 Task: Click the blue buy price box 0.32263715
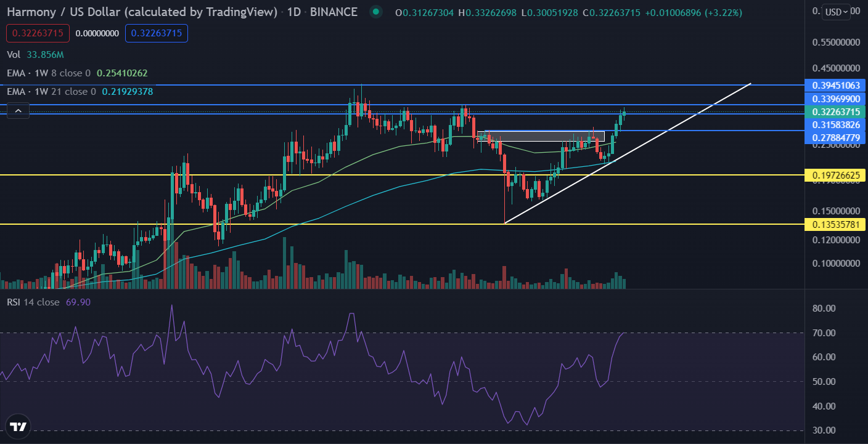pos(157,33)
